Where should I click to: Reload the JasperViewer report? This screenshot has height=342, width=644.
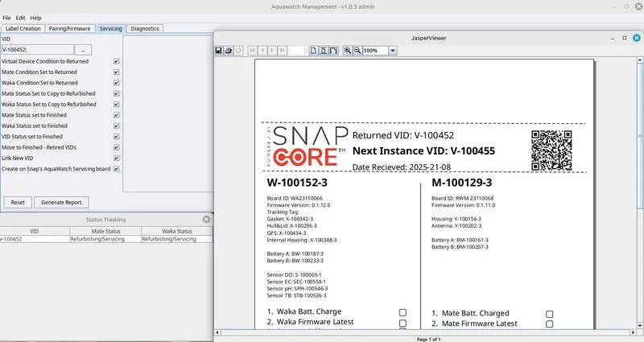[238, 50]
